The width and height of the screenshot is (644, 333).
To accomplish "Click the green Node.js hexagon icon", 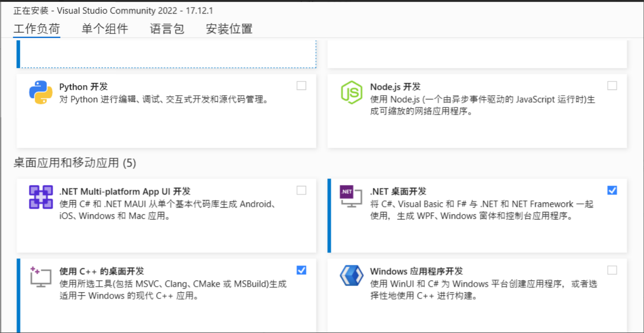I will [352, 93].
